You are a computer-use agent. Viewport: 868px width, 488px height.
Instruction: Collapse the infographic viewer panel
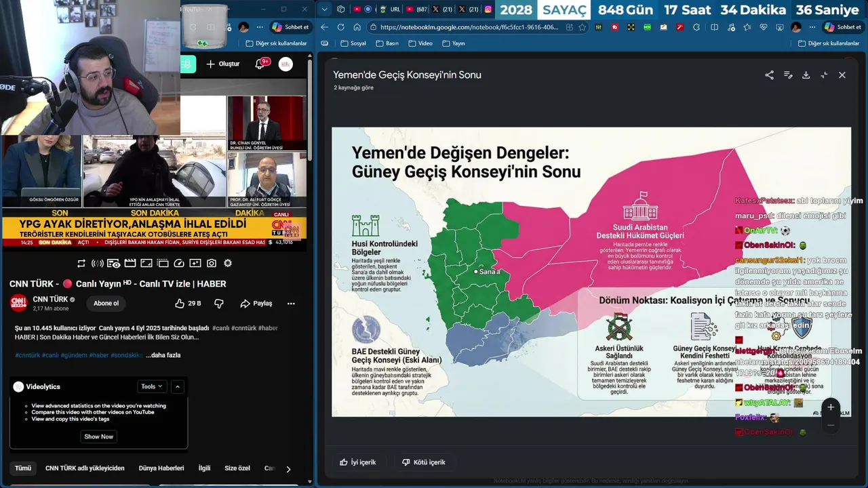click(824, 75)
